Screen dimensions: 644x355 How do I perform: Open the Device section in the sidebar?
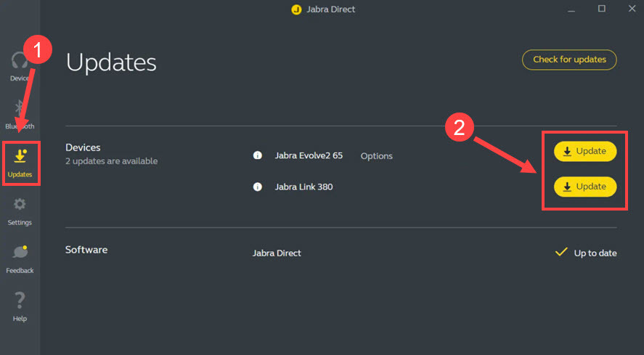click(20, 65)
